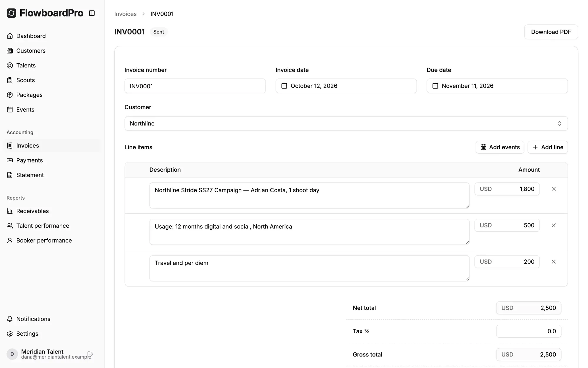Edit the Travel and per diem description

click(x=309, y=268)
